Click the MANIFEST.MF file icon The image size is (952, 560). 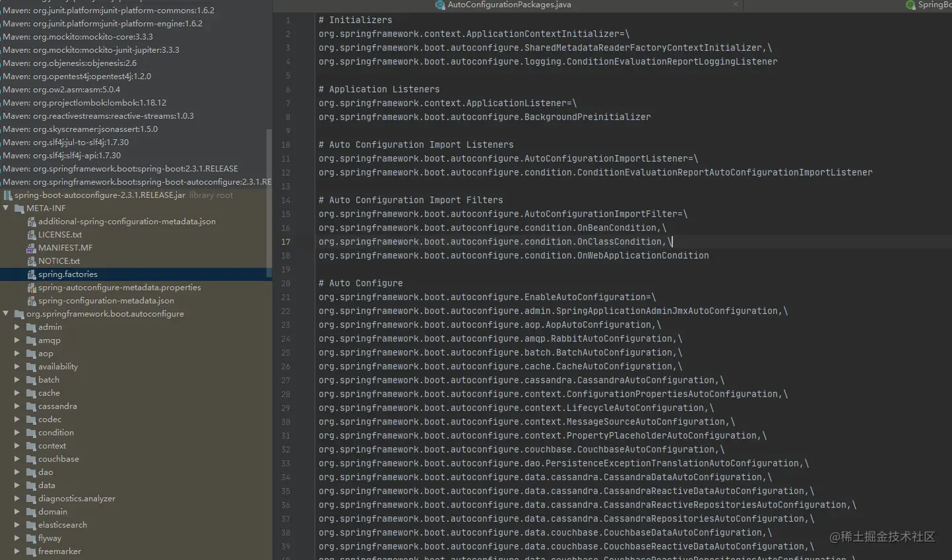31,248
